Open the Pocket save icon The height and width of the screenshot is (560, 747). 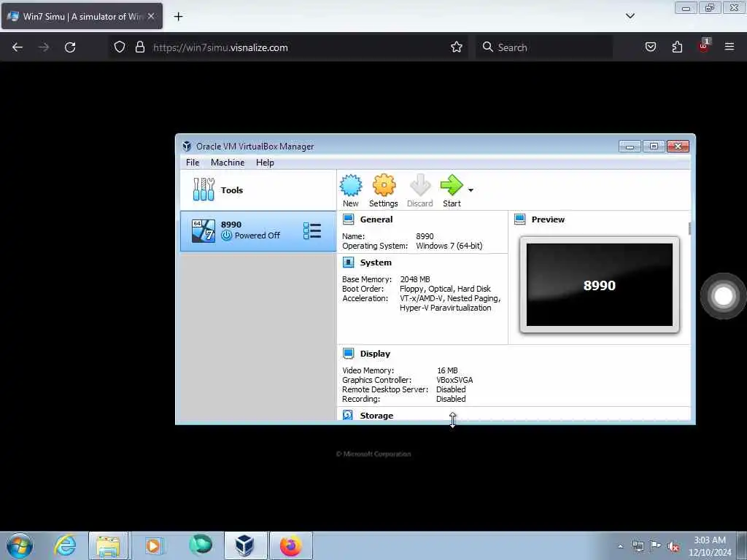click(x=650, y=47)
